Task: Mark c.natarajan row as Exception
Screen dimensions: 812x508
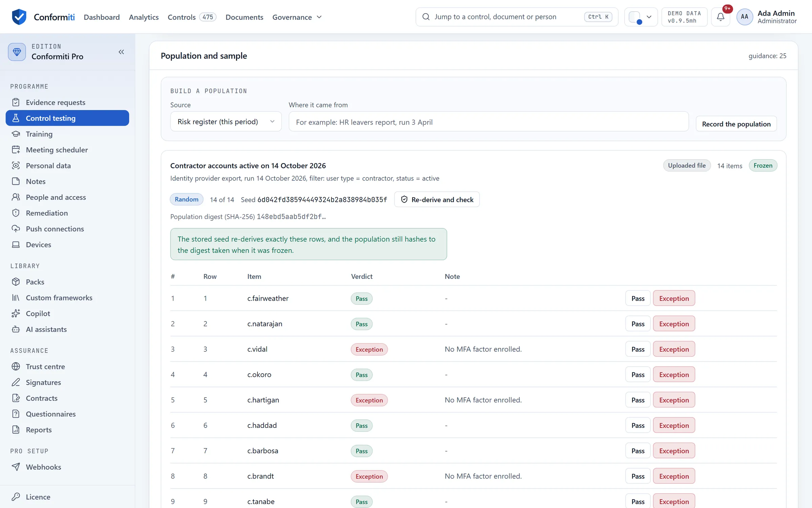Action: coord(674,324)
